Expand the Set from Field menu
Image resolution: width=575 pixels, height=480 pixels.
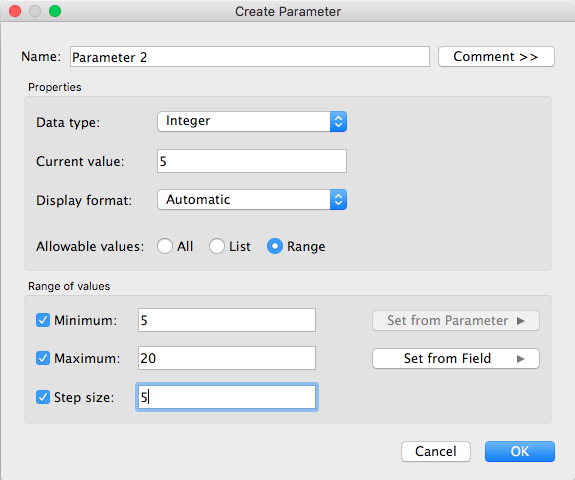tap(456, 358)
